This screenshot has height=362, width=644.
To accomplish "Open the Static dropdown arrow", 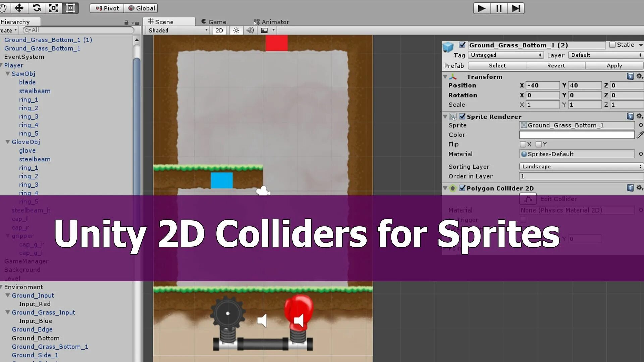I will coord(641,45).
